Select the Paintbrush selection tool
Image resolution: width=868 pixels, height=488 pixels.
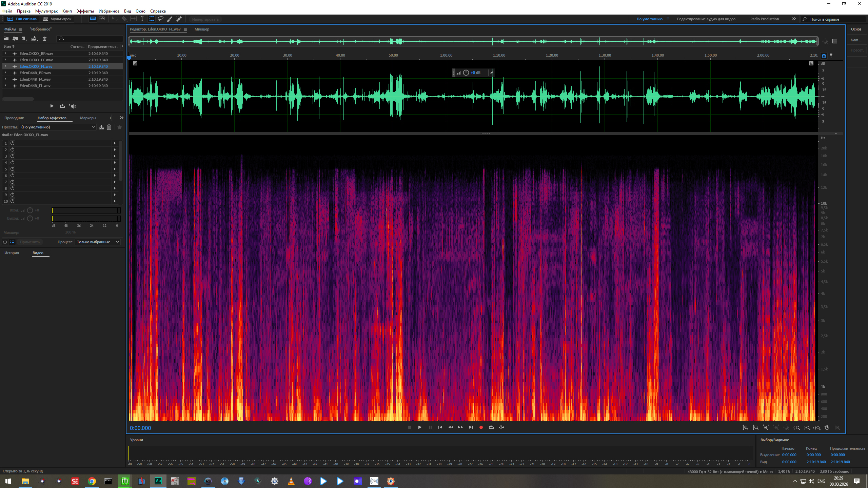170,19
